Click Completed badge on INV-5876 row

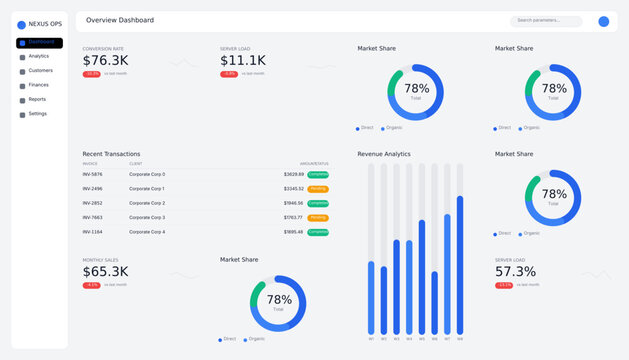318,175
